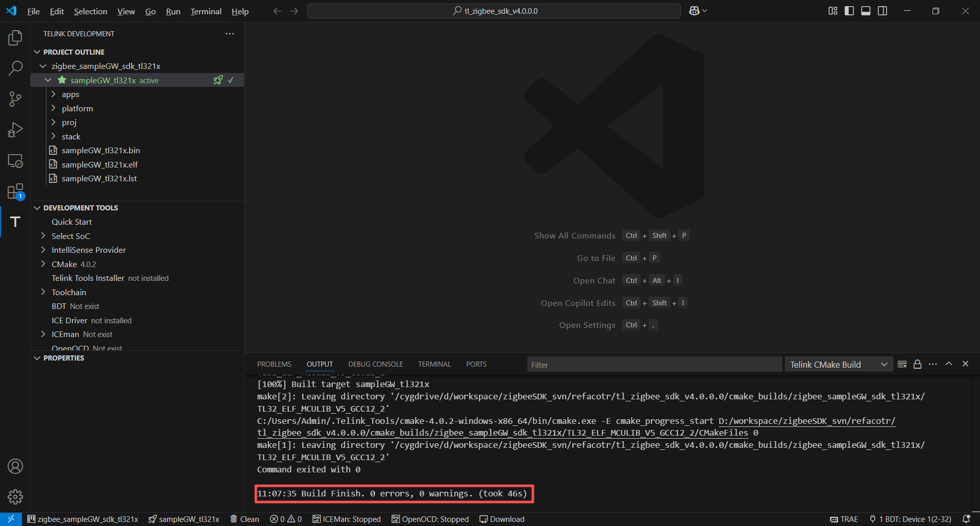980x526 pixels.
Task: Expand the proj folder
Action: point(53,123)
